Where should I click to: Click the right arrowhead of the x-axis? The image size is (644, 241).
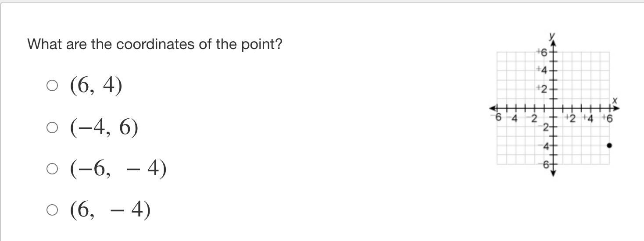(x=617, y=108)
